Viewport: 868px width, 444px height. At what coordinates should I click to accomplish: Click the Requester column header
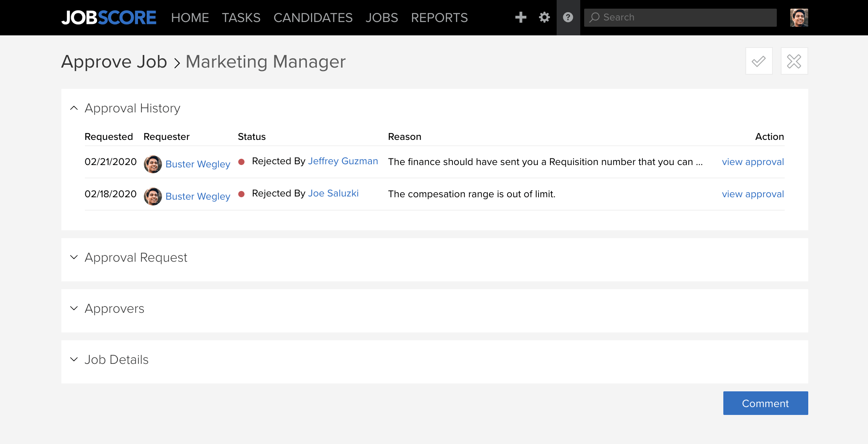[166, 137]
